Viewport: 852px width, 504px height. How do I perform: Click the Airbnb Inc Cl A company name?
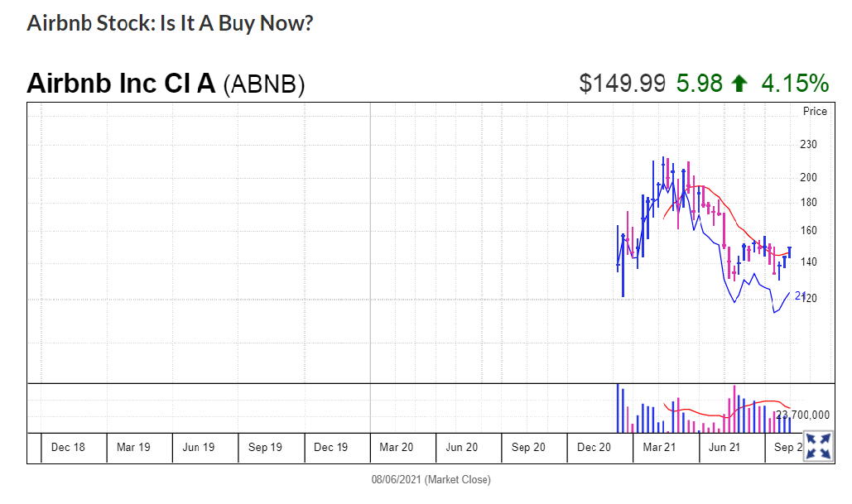click(121, 84)
